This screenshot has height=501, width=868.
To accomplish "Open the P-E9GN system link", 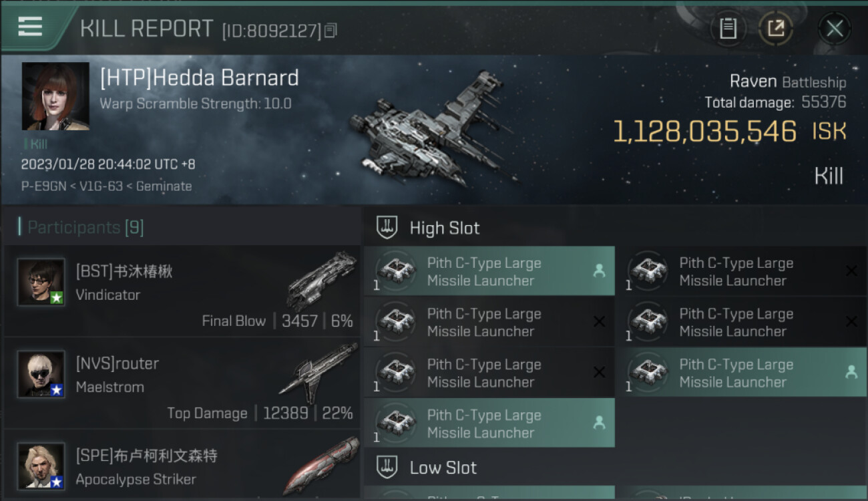I will pos(43,186).
